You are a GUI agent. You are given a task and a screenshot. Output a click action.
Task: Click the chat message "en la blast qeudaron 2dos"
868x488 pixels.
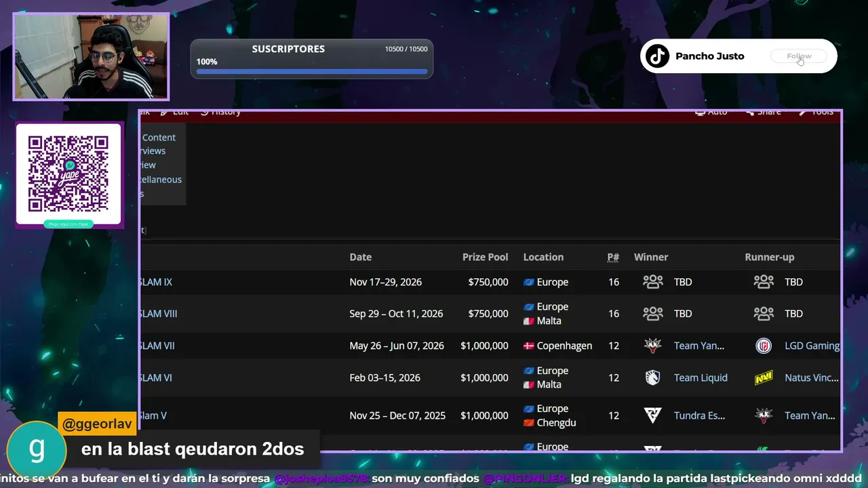click(193, 449)
